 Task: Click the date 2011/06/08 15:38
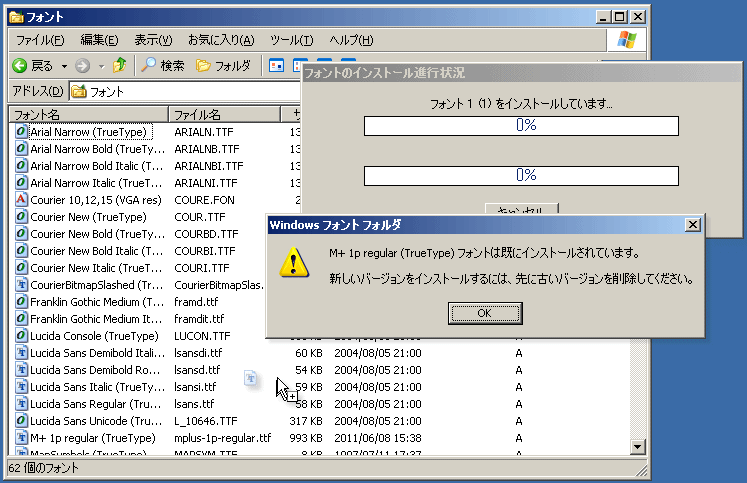tap(378, 438)
